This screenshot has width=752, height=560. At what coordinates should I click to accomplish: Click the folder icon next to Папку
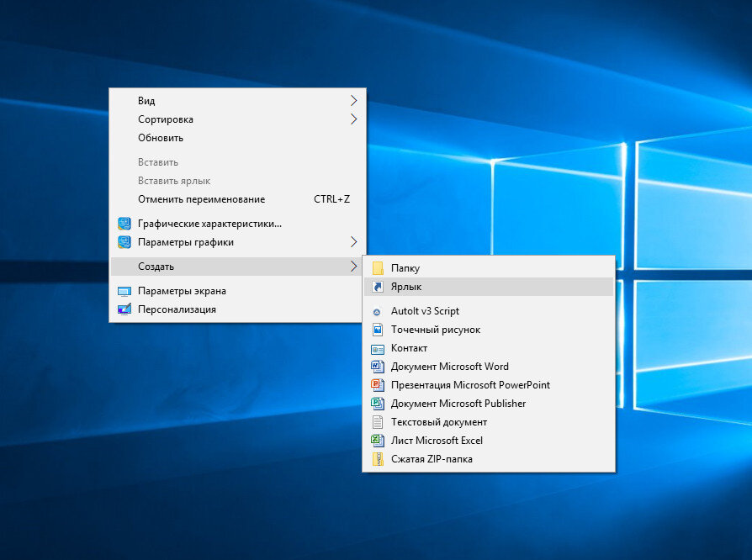point(378,268)
